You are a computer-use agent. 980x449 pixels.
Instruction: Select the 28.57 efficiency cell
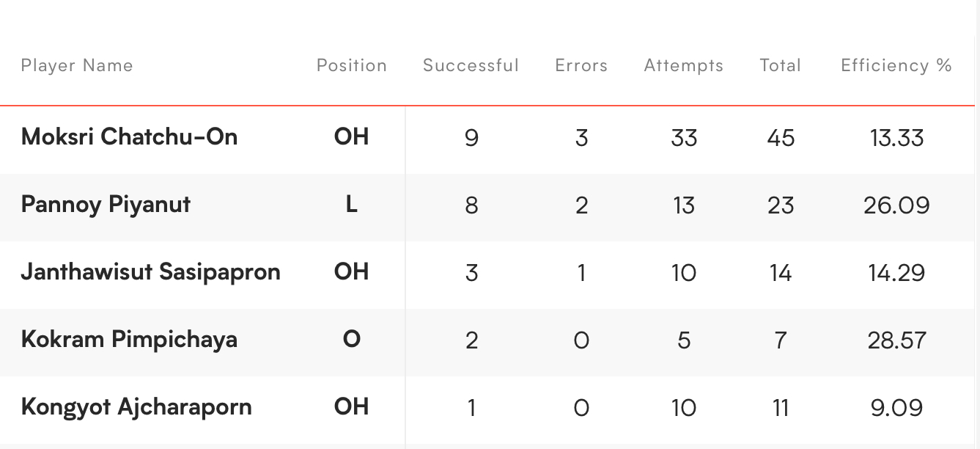(x=897, y=340)
